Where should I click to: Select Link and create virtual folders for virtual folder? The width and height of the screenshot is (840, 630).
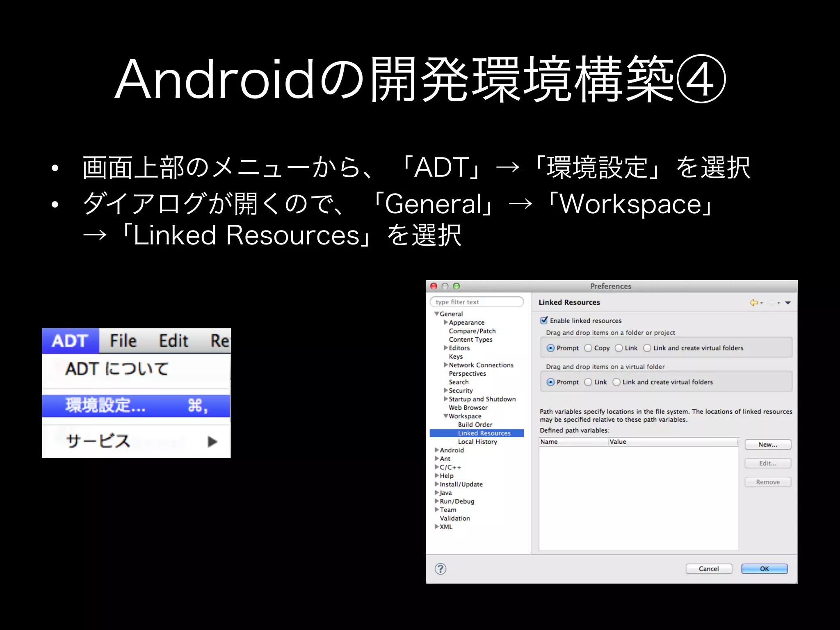point(616,382)
